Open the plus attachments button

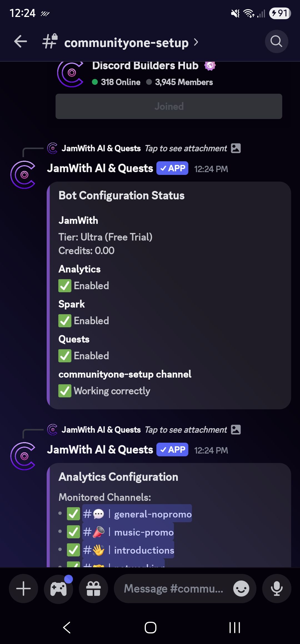tap(24, 588)
